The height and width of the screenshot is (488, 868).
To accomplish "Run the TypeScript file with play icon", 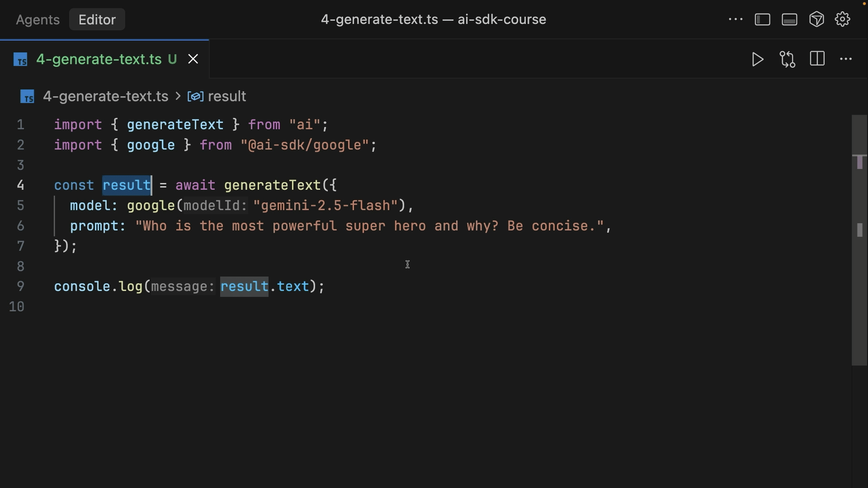I will (758, 59).
